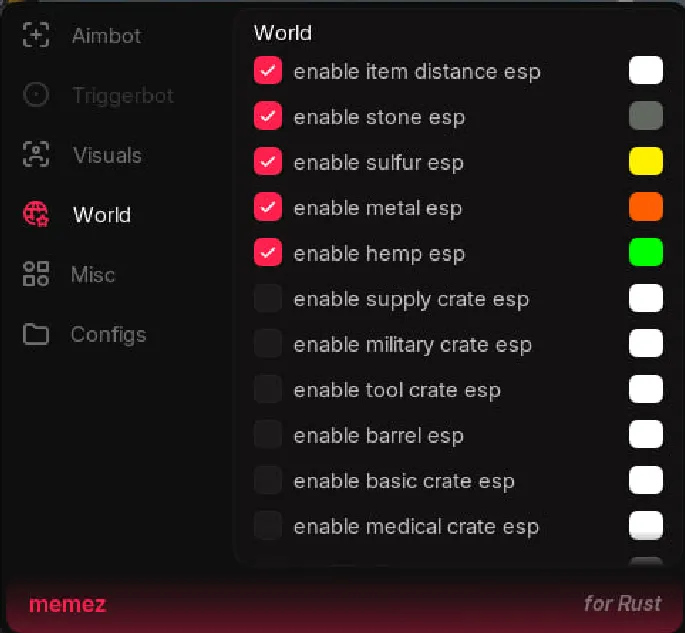Click the Triggerbot circle icon
Image resolution: width=685 pixels, height=633 pixels.
pyautogui.click(x=36, y=95)
